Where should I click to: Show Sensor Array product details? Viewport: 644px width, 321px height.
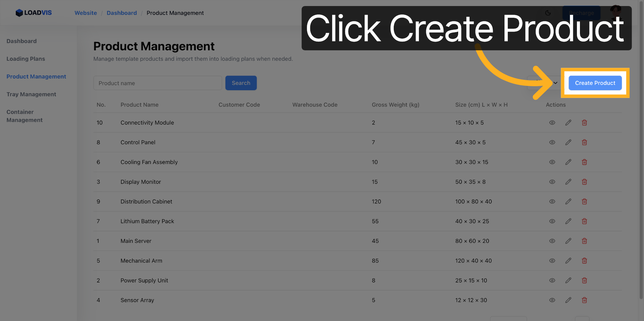(x=552, y=300)
